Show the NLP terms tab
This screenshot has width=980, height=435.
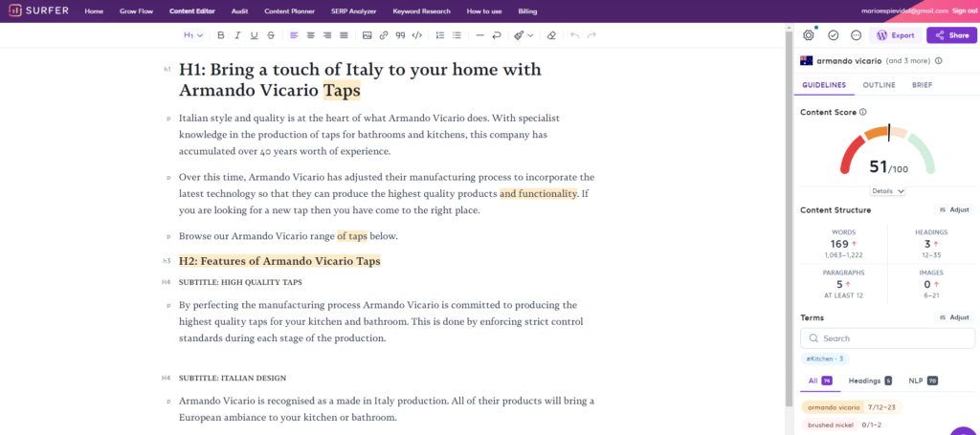[924, 381]
